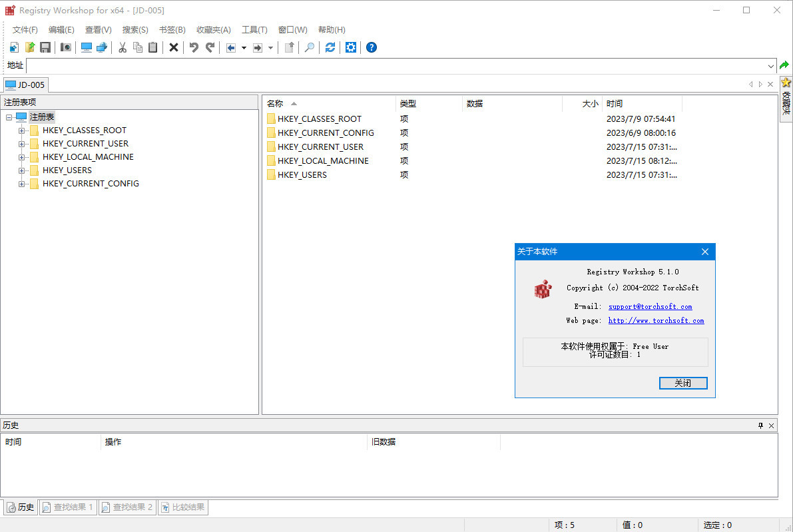Open the Favorites star side tab
The width and height of the screenshot is (793, 532).
pos(786,99)
